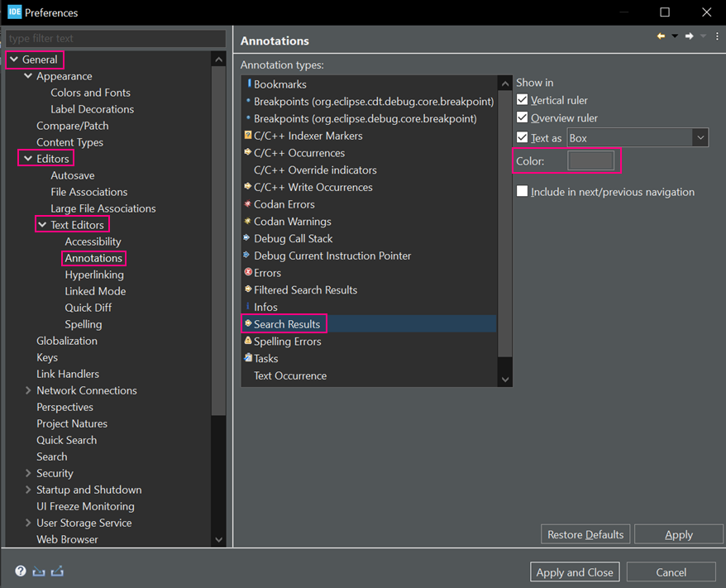726x588 pixels.
Task: Click the export preferences icon
Action: point(57,571)
